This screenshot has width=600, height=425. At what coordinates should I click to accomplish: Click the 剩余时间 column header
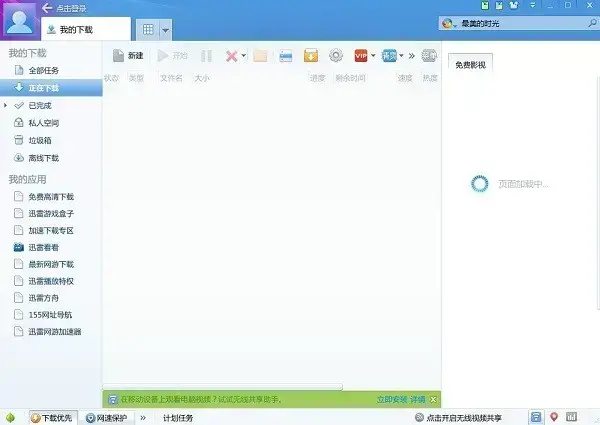[x=350, y=78]
